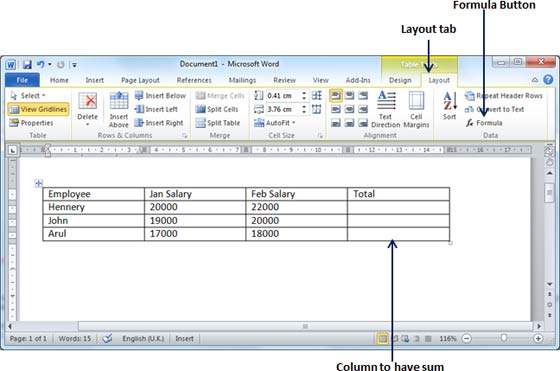Toggle Insert mode in status bar
Viewport: 560px width, 371px height.
click(x=184, y=339)
